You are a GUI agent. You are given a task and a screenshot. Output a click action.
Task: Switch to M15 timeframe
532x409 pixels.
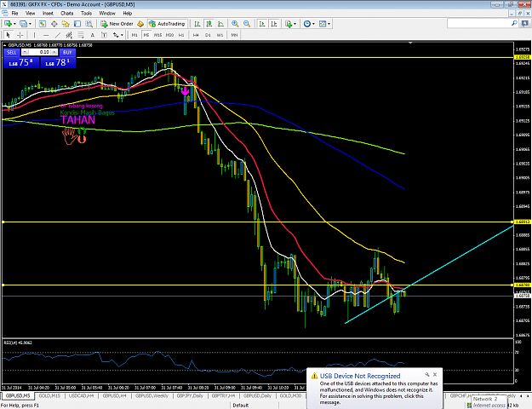[x=157, y=35]
